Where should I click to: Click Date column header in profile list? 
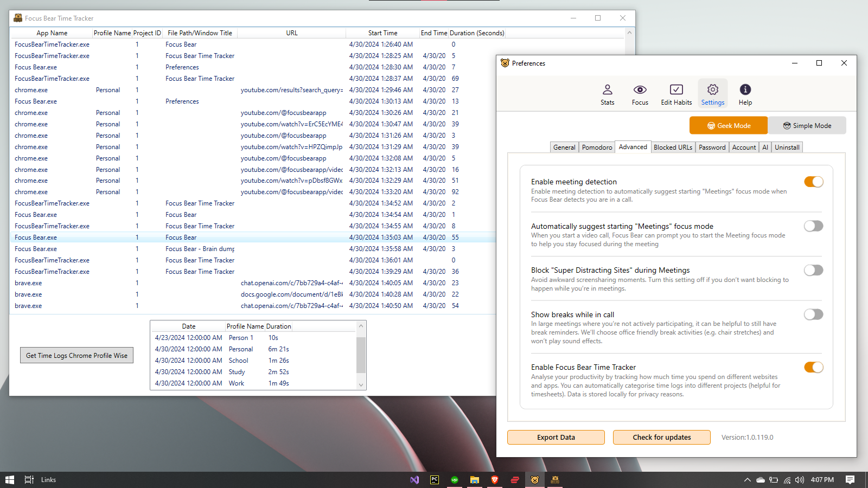coord(188,326)
